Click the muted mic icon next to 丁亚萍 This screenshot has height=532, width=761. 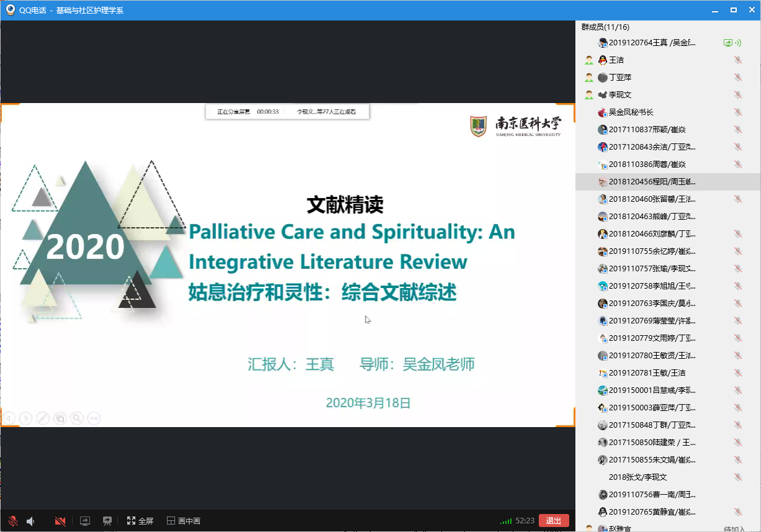coord(737,78)
